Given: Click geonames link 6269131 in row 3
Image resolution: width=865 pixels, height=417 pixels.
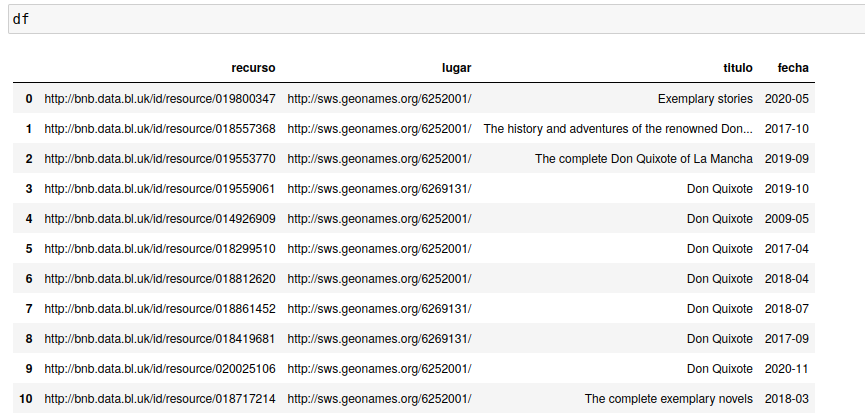Looking at the screenshot, I should click(x=379, y=189).
